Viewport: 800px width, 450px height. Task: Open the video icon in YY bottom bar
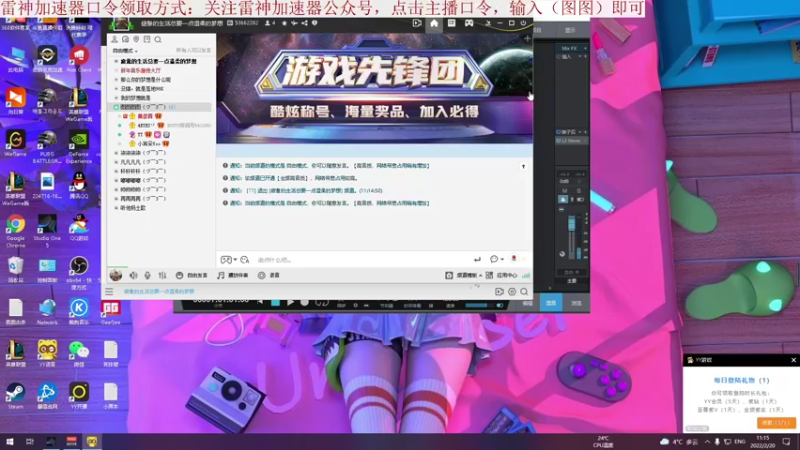tap(499, 292)
